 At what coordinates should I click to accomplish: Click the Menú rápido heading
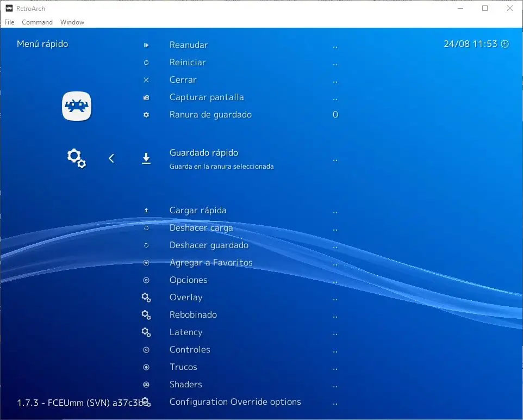tap(42, 44)
